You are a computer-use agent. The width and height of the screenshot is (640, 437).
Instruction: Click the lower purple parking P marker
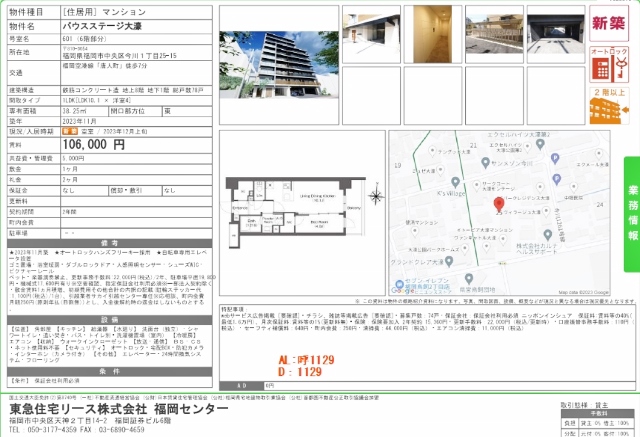557,179
